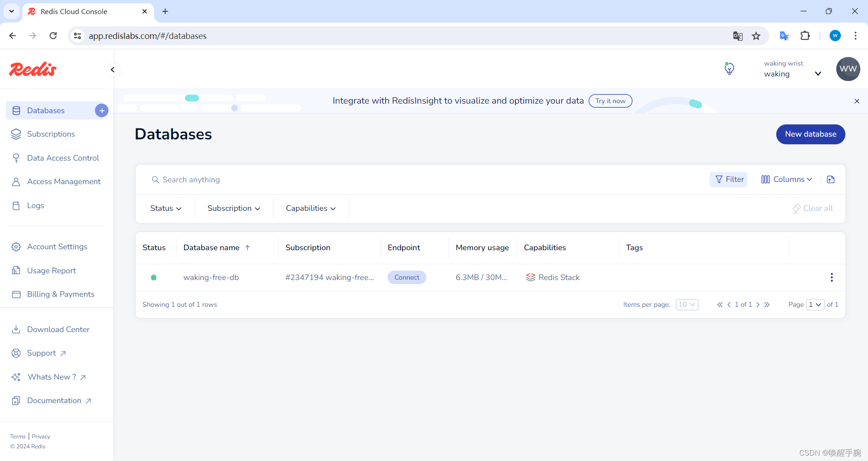Open Logs in the sidebar

pos(35,205)
